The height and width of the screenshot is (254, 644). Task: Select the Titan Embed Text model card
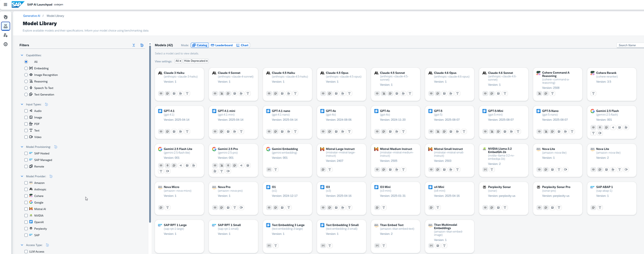click(x=396, y=235)
